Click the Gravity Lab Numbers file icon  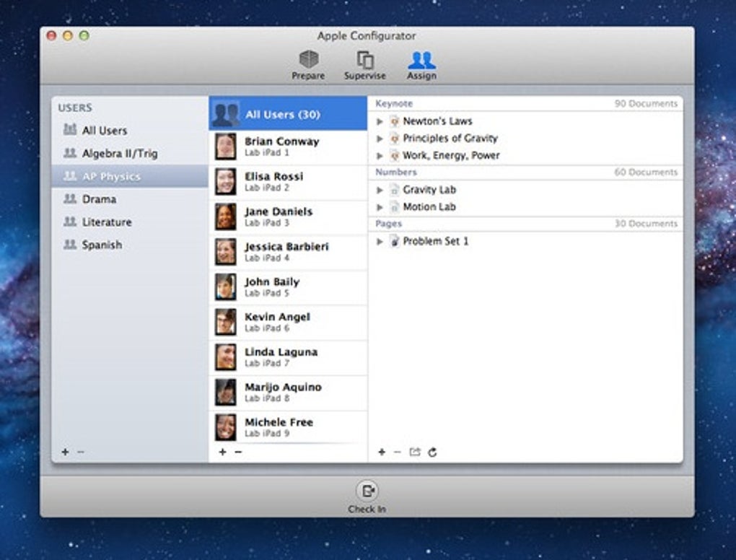click(395, 190)
